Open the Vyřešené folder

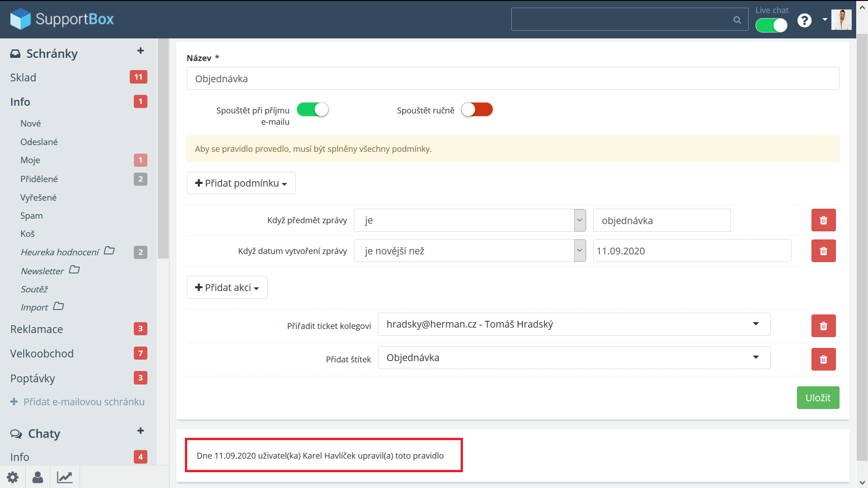click(x=38, y=197)
